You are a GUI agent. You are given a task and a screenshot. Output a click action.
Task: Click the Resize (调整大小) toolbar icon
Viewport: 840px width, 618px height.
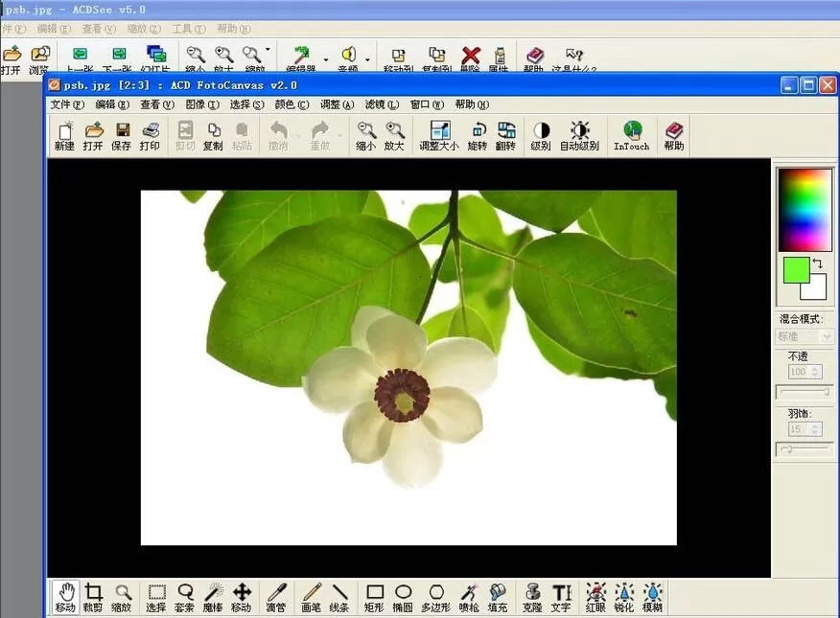[439, 136]
